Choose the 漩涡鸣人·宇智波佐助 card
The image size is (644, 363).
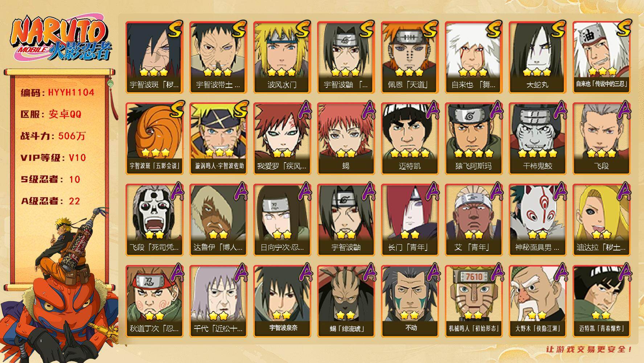(218, 138)
